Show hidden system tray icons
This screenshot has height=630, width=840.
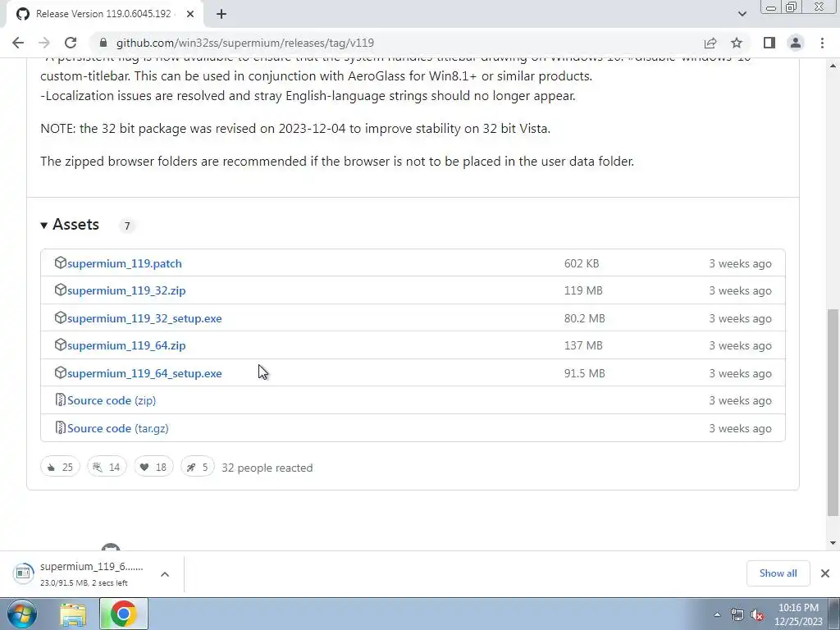click(x=717, y=614)
